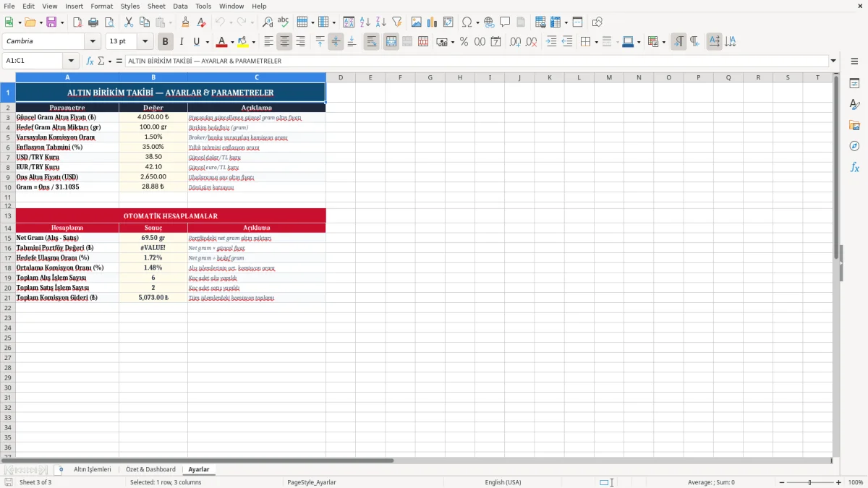Open the Data menu

click(x=180, y=6)
